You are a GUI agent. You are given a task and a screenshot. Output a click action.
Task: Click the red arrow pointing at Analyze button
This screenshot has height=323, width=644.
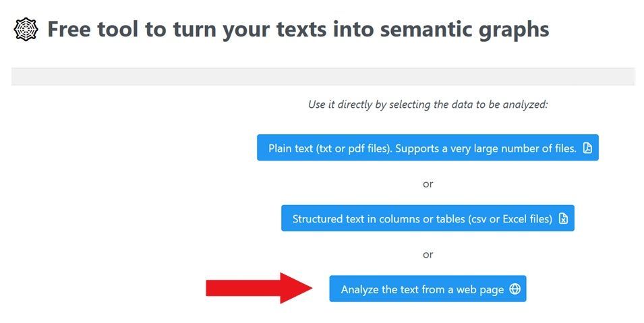pyautogui.click(x=259, y=288)
